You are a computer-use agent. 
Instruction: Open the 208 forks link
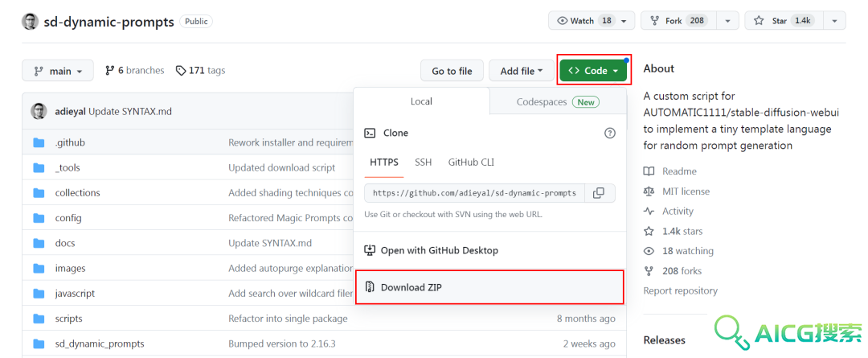[673, 271]
